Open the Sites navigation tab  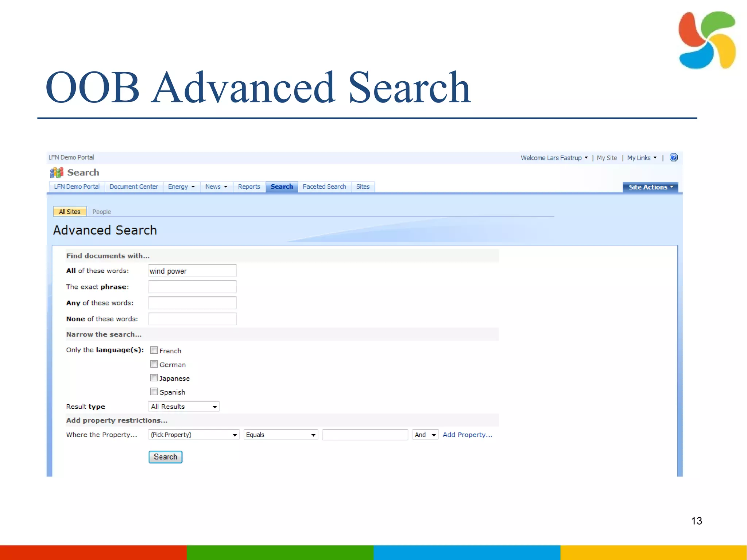(363, 187)
